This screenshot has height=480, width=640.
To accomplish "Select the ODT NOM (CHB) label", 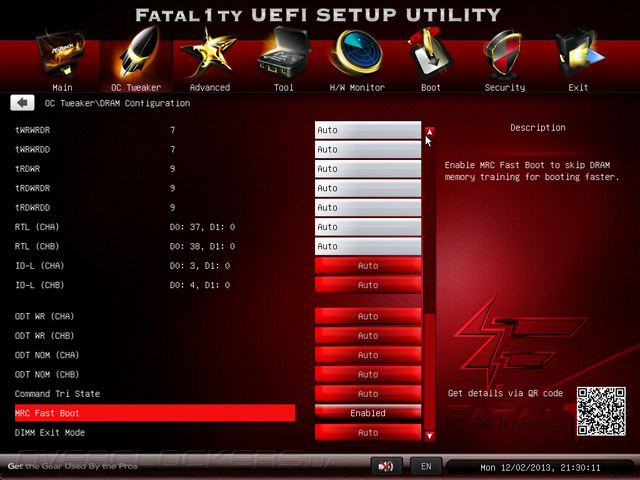I will (47, 374).
